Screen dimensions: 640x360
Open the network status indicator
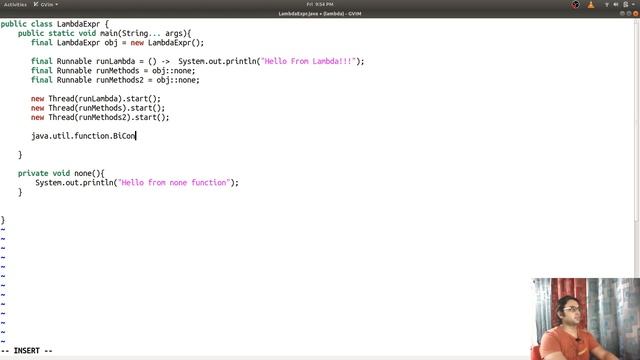pos(607,4)
